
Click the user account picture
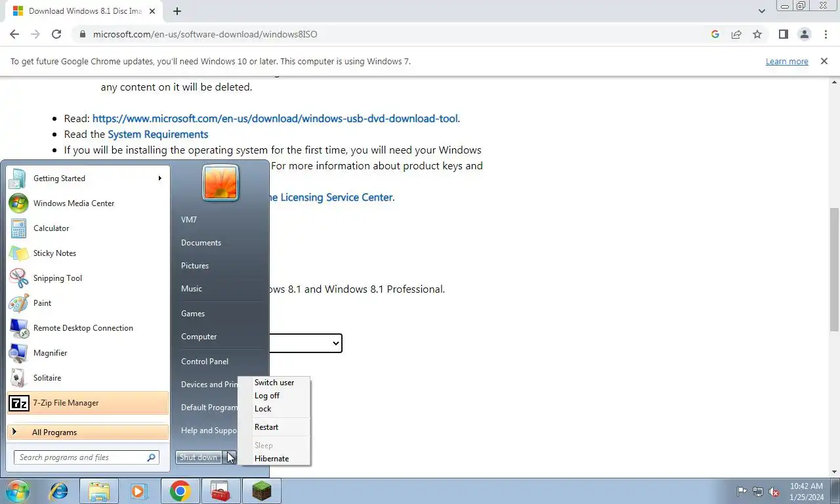tap(220, 182)
